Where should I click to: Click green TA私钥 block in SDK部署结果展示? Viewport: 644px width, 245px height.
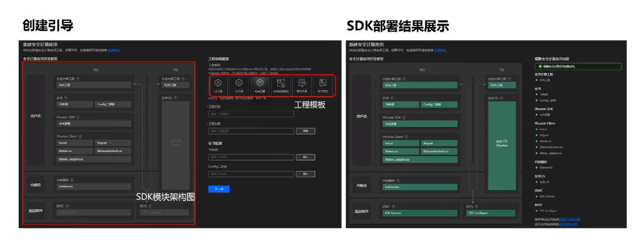(x=400, y=105)
